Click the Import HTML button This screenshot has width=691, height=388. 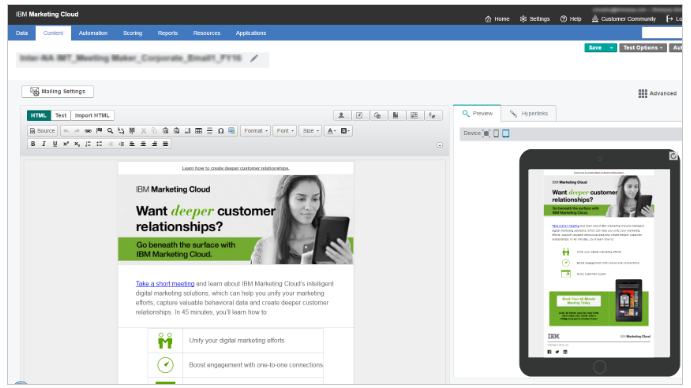coord(92,116)
